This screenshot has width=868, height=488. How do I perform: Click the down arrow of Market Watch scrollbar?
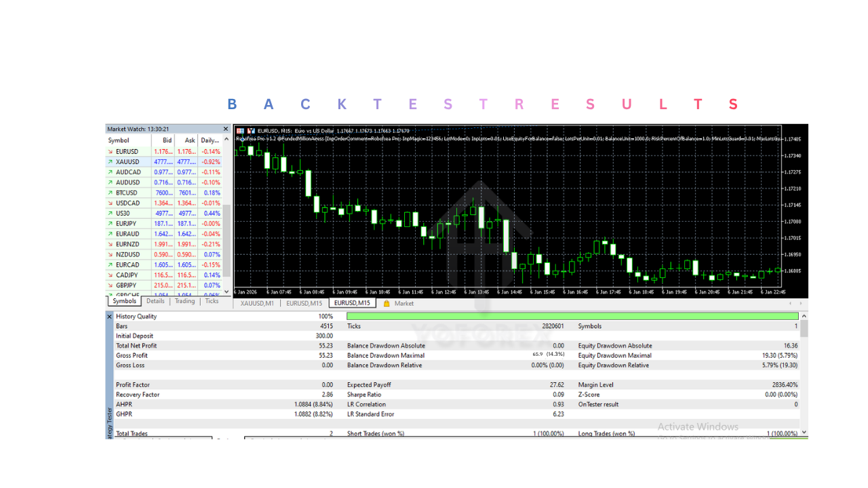[x=226, y=292]
